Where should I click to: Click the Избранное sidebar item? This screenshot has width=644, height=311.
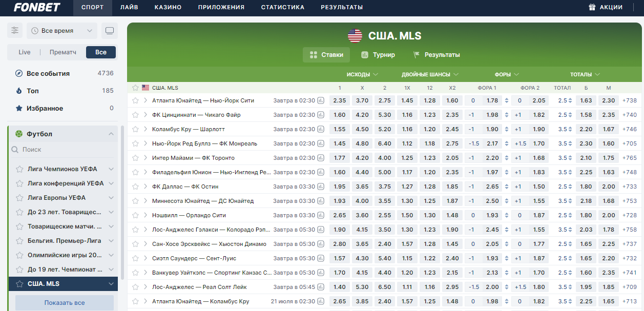point(65,108)
